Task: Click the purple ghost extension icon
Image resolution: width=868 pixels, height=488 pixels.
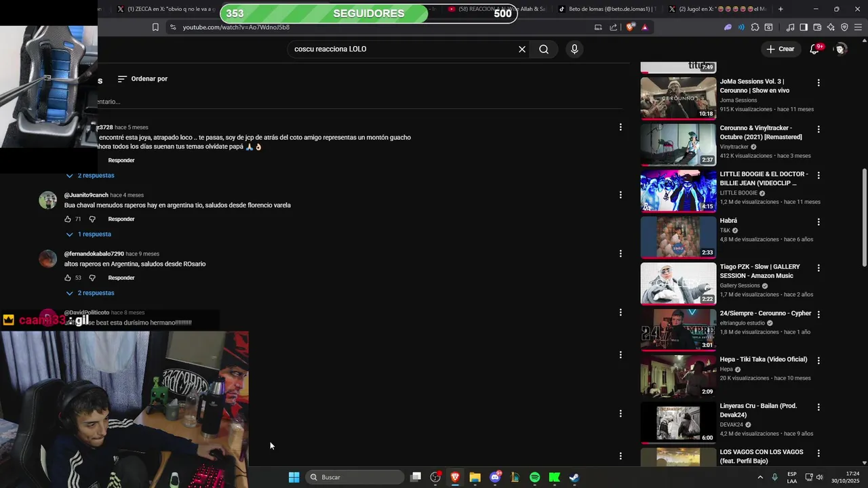Action: point(728,27)
